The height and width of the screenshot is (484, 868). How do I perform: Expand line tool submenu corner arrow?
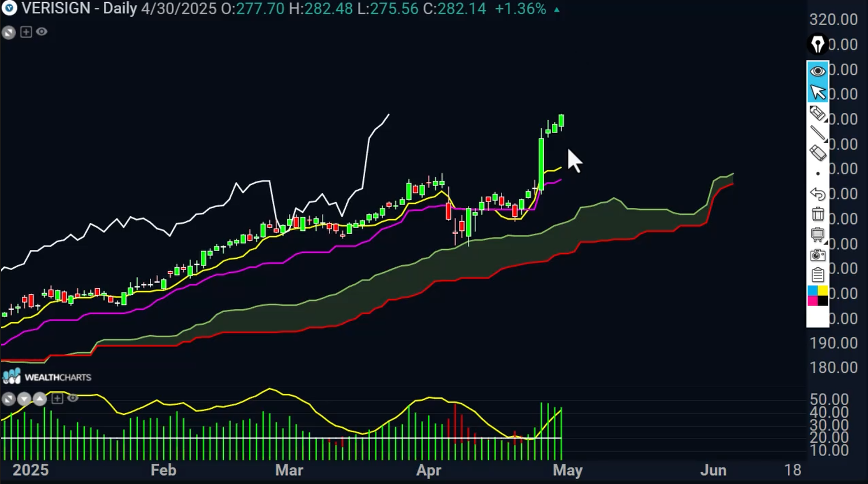pos(825,139)
